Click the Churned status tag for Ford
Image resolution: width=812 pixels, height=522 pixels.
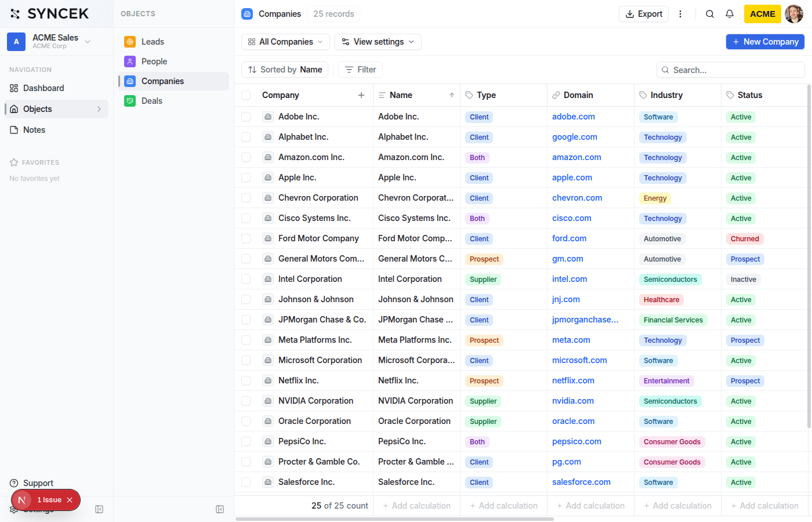(745, 239)
